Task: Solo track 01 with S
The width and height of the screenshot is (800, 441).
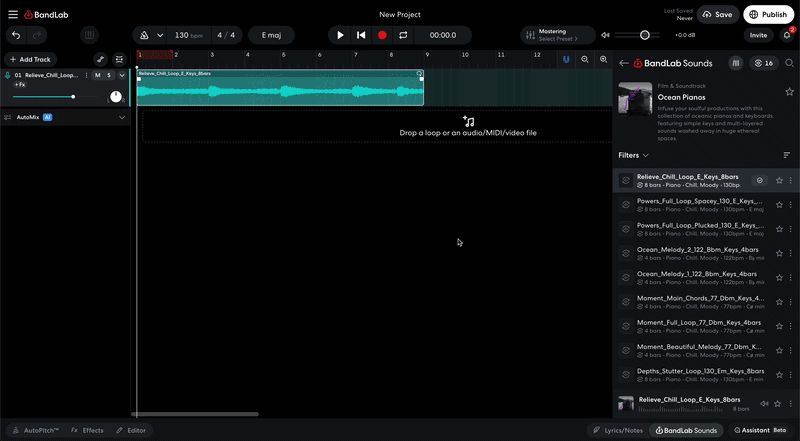Action: (x=109, y=76)
